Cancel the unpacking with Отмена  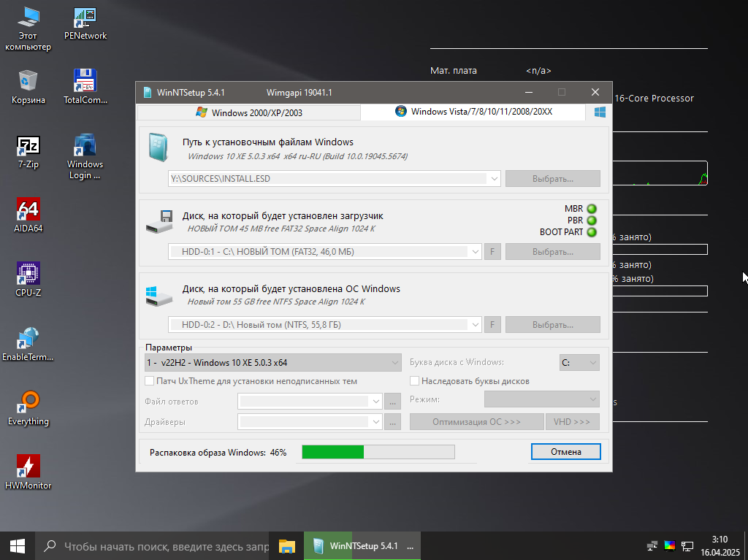566,452
